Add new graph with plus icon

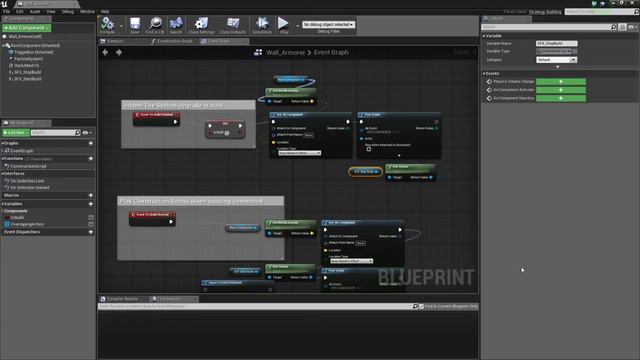(x=91, y=143)
